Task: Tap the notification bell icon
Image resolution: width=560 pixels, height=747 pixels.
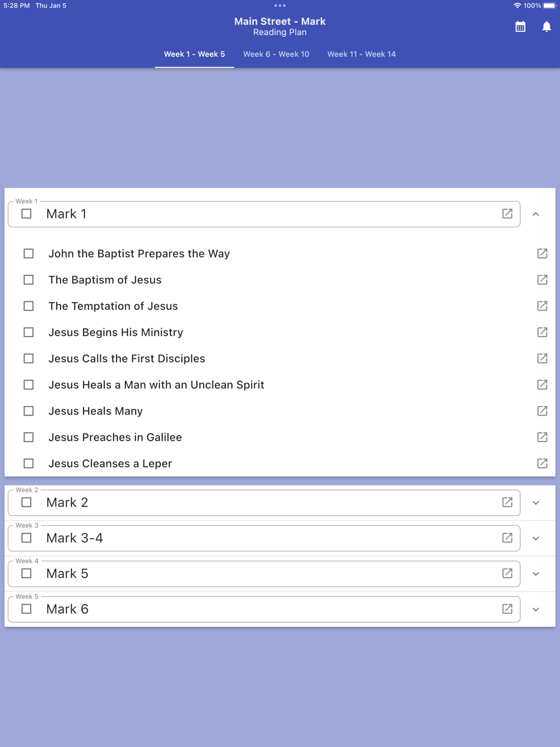Action: (x=547, y=27)
